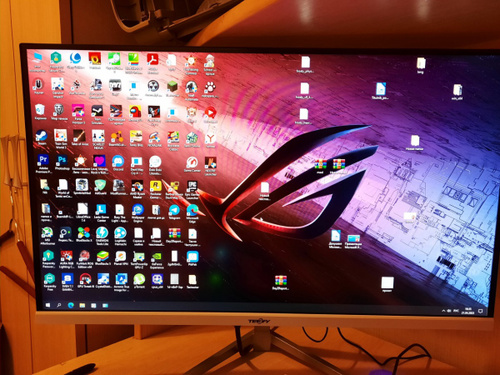Select the Minecraft grass block icon
Viewport: 500px width, 375px height.
pyautogui.click(x=172, y=88)
